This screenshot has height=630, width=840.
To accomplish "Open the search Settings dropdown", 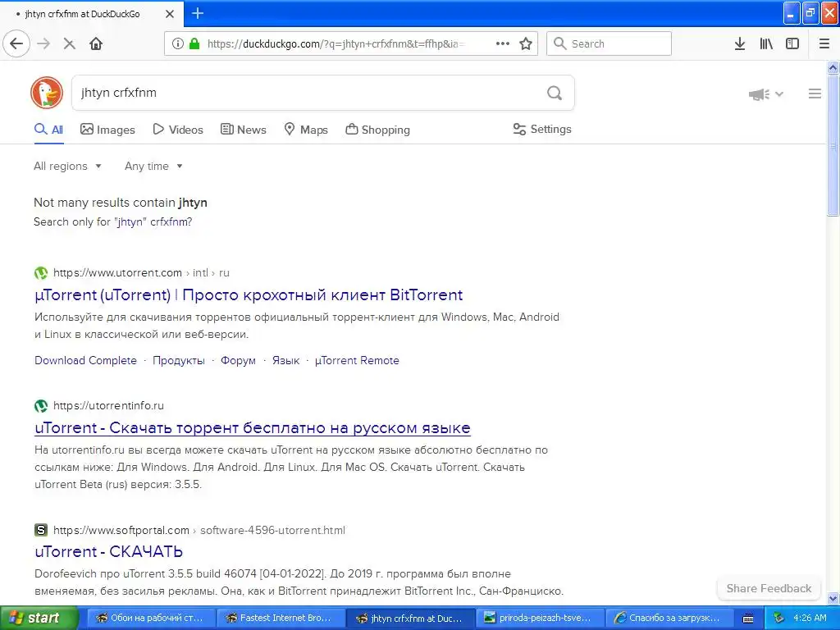I will (542, 129).
